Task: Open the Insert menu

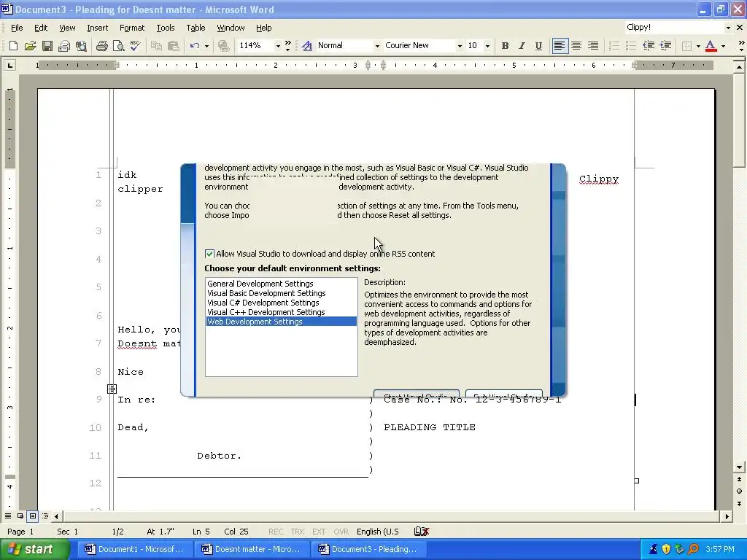Action: 97,28
